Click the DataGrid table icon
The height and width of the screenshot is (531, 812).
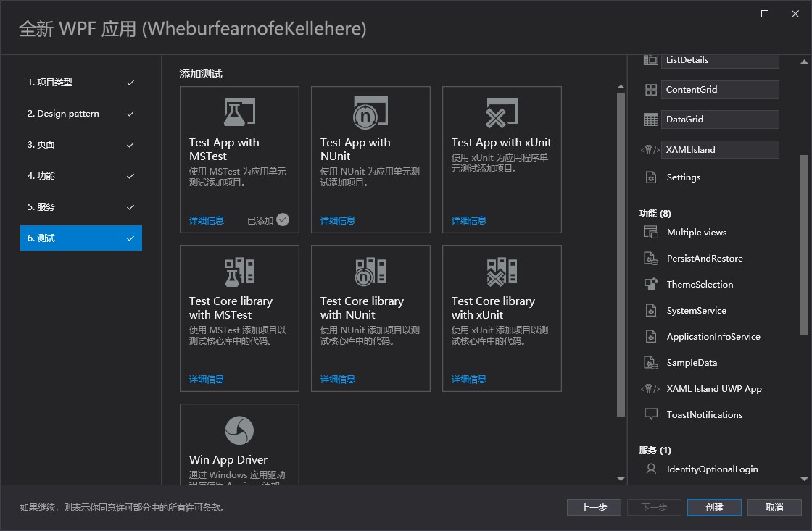[651, 120]
